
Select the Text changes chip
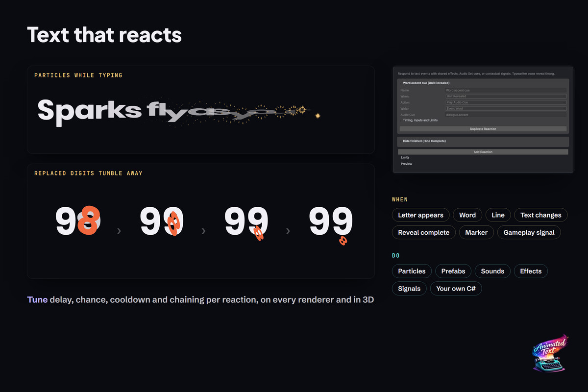tap(541, 215)
